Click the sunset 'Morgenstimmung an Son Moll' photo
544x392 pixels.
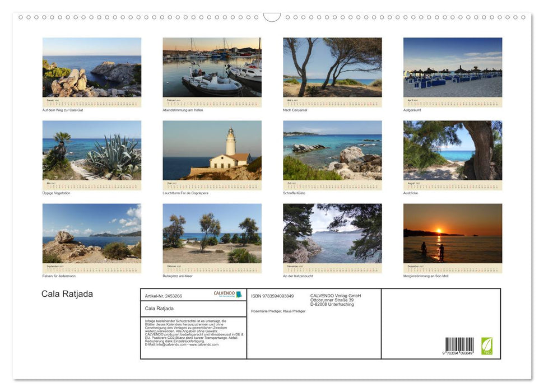click(x=453, y=233)
